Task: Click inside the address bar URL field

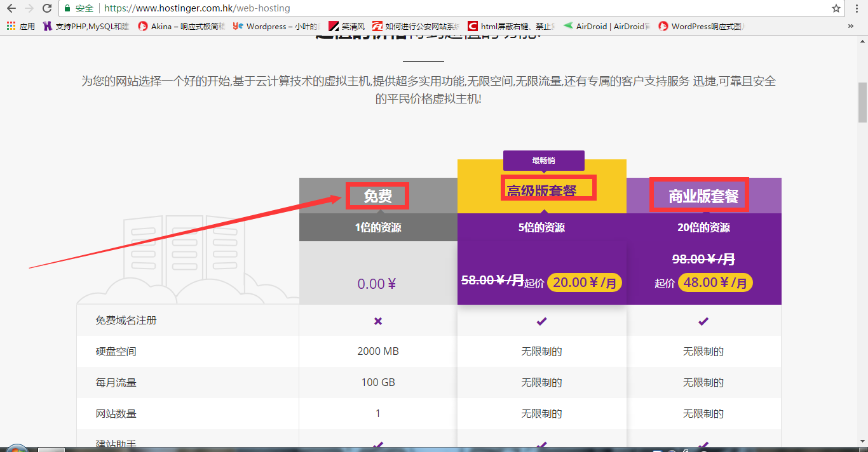Action: 191,9
